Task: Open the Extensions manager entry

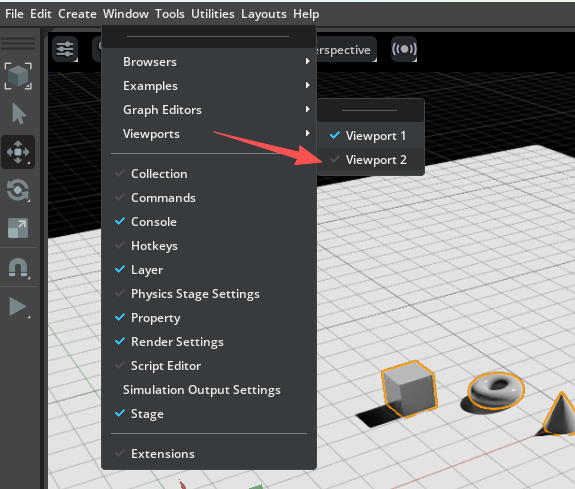Action: pyautogui.click(x=209, y=454)
